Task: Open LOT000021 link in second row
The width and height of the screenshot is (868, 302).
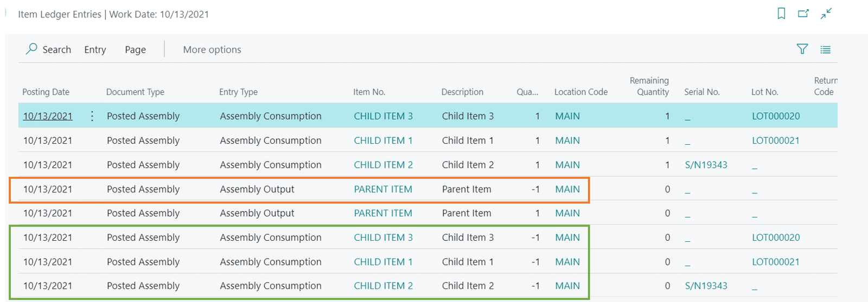Action: tap(775, 140)
